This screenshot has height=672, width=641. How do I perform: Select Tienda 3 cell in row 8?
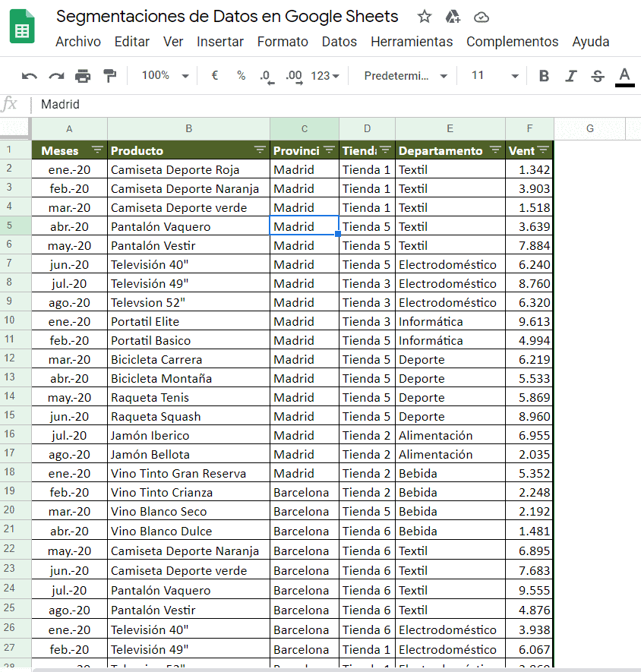pyautogui.click(x=367, y=283)
